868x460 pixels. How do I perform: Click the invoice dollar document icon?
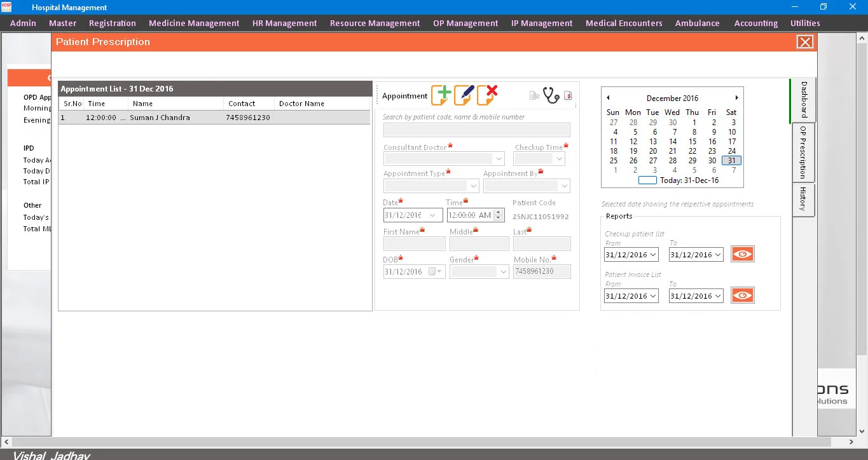pos(568,96)
